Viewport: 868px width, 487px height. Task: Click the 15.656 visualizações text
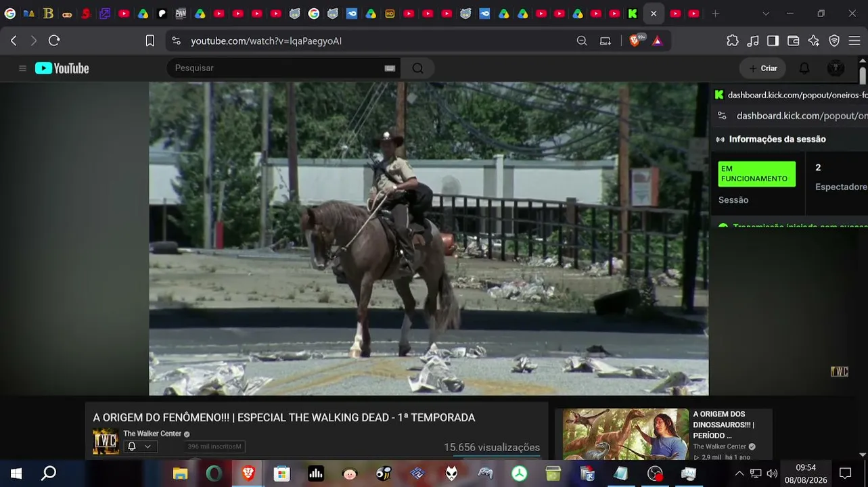click(492, 447)
